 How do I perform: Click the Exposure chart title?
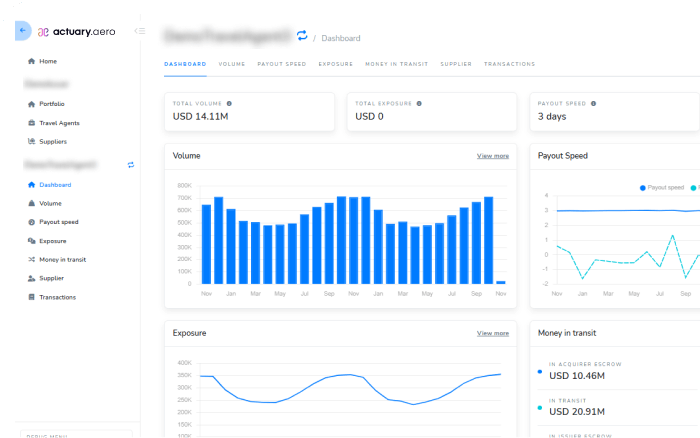(x=189, y=333)
